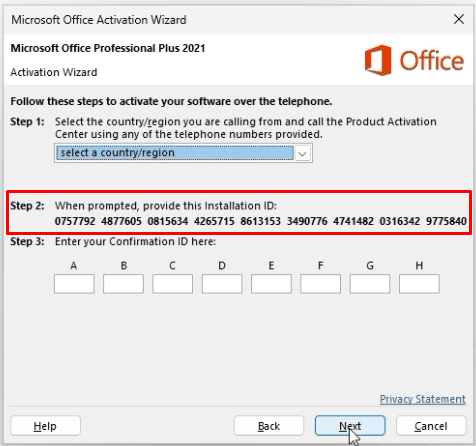Viewport: 476px width, 446px height.
Task: Click the Installation ID number string
Action: 260,221
